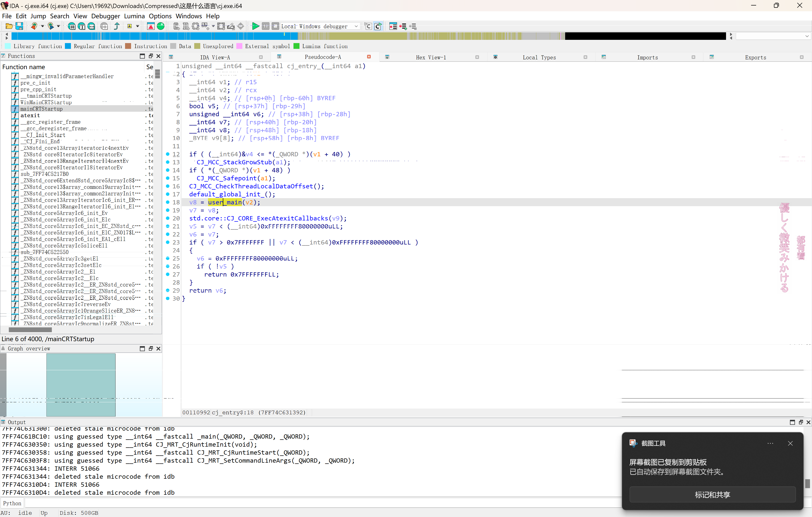Click the Save database icon
This screenshot has width=812, height=517.
(x=19, y=26)
